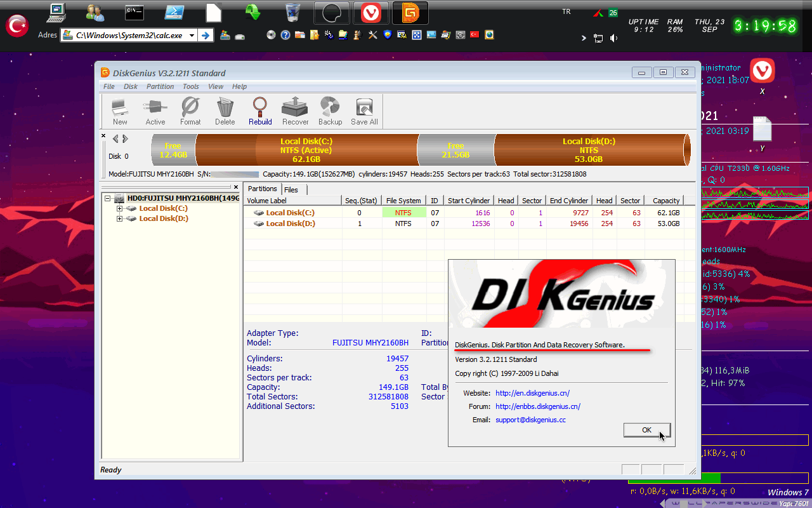
Task: Select Local Disk(D:) segment in disk map
Action: [x=589, y=150]
